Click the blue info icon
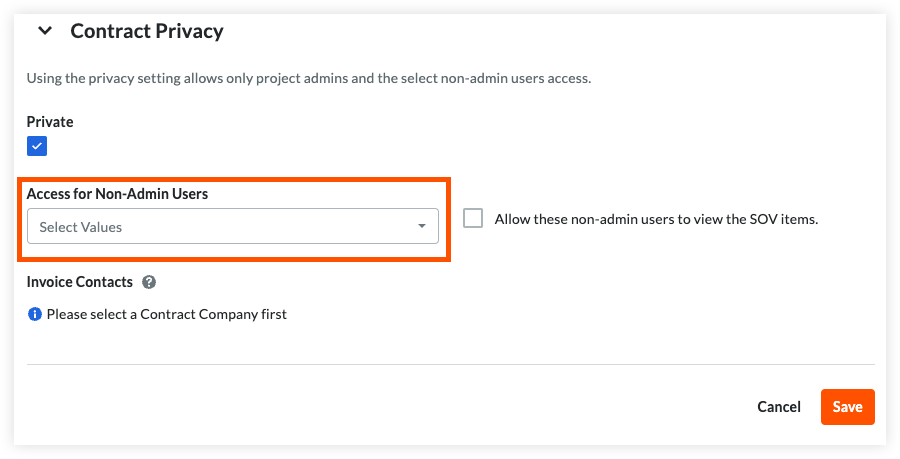This screenshot has width=900, height=459. [x=35, y=314]
